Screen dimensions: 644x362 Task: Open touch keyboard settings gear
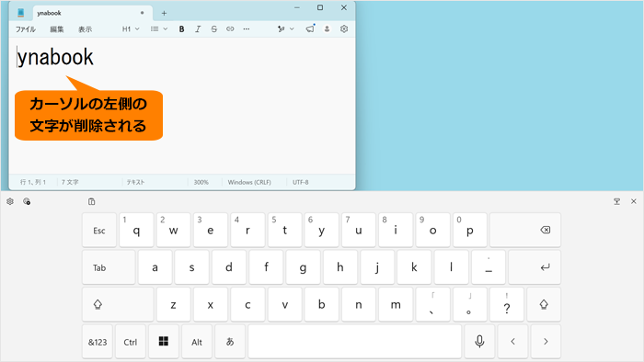tap(10, 201)
